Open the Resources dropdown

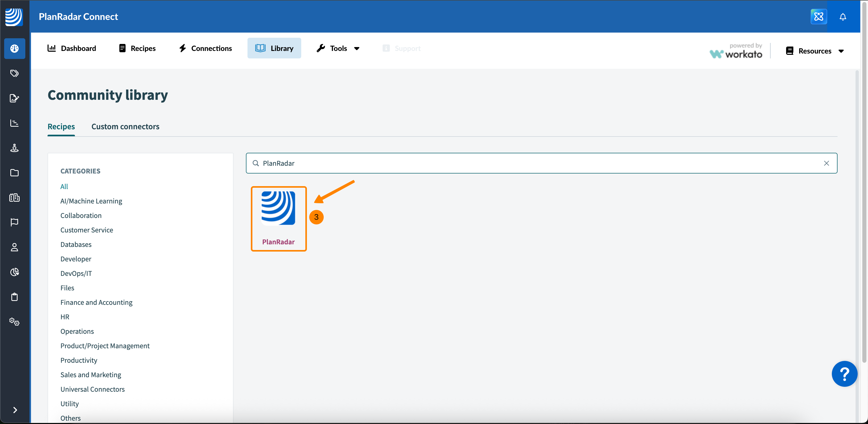[815, 51]
